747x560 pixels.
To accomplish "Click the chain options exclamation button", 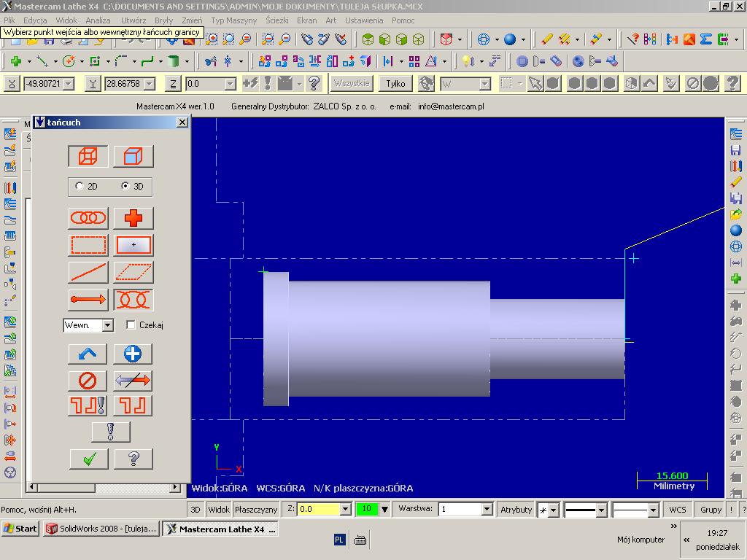I will [111, 432].
